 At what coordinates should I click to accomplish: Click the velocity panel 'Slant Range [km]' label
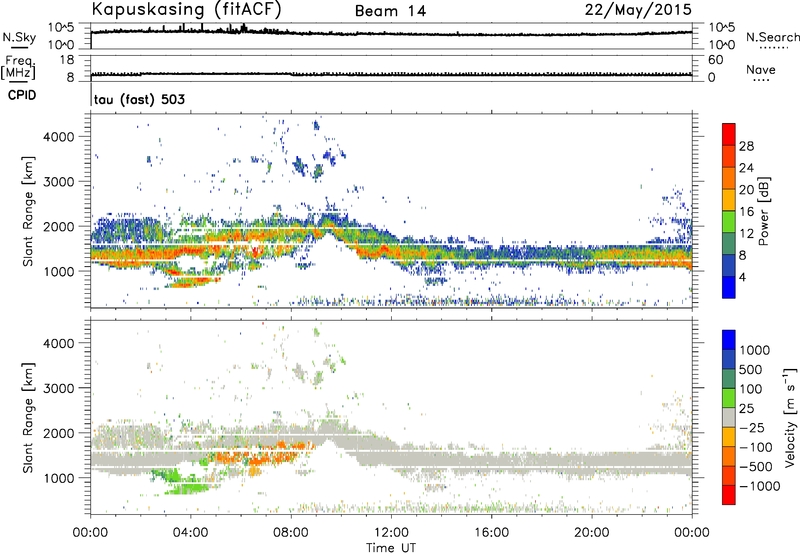click(28, 417)
